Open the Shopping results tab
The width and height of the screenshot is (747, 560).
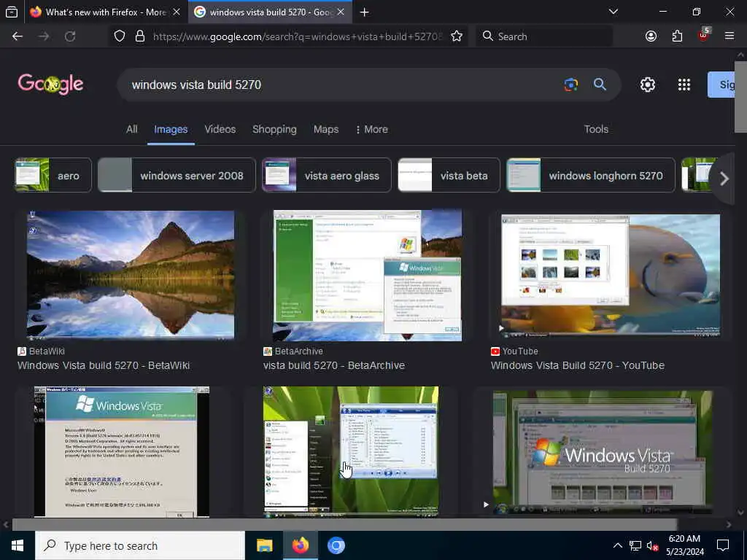tap(274, 129)
